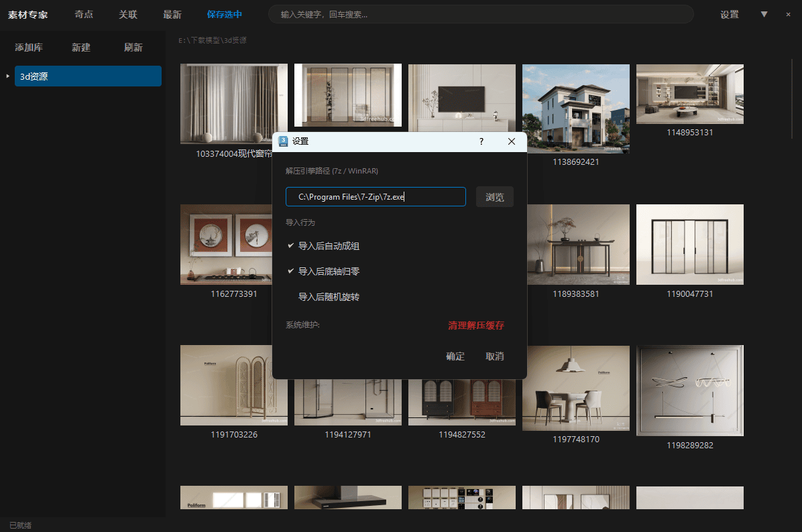Open the top-right triangle dropdown menu
Image resolution: width=802 pixels, height=532 pixels.
point(764,14)
